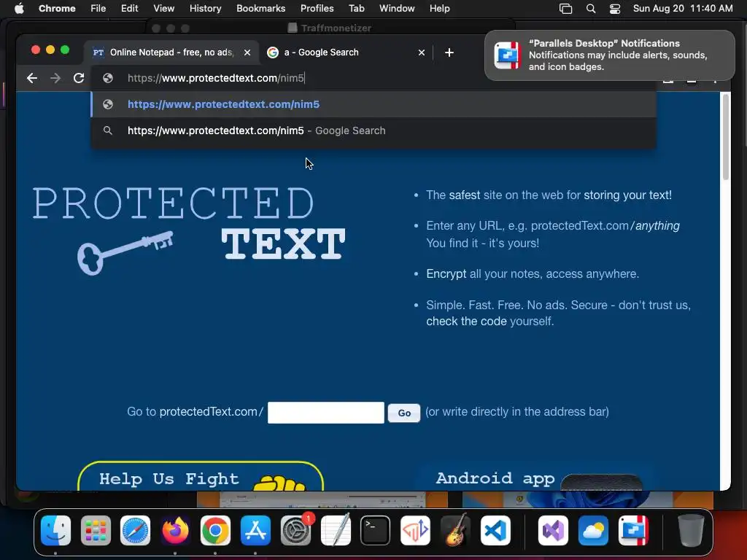Click the Parallels Desktop notification banner

point(610,55)
